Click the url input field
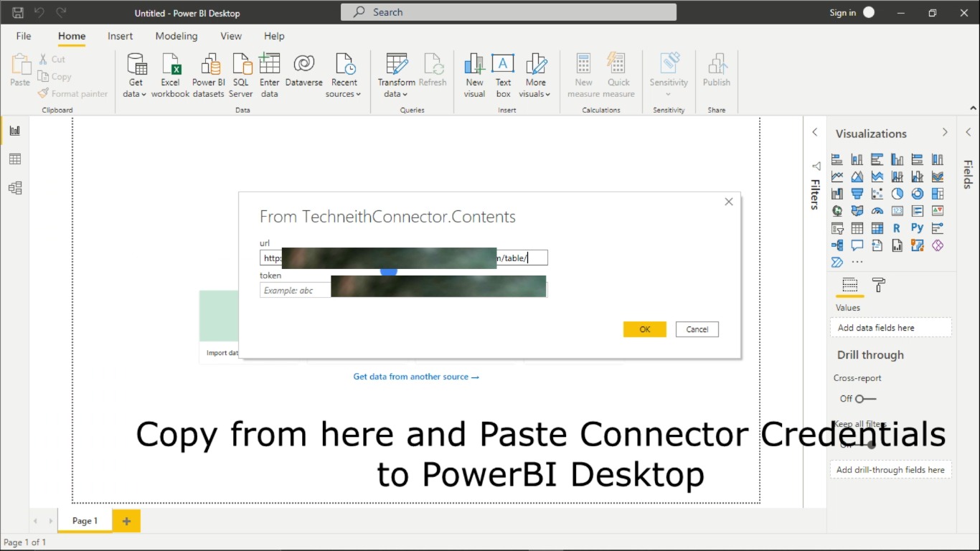The width and height of the screenshot is (980, 551). (404, 258)
